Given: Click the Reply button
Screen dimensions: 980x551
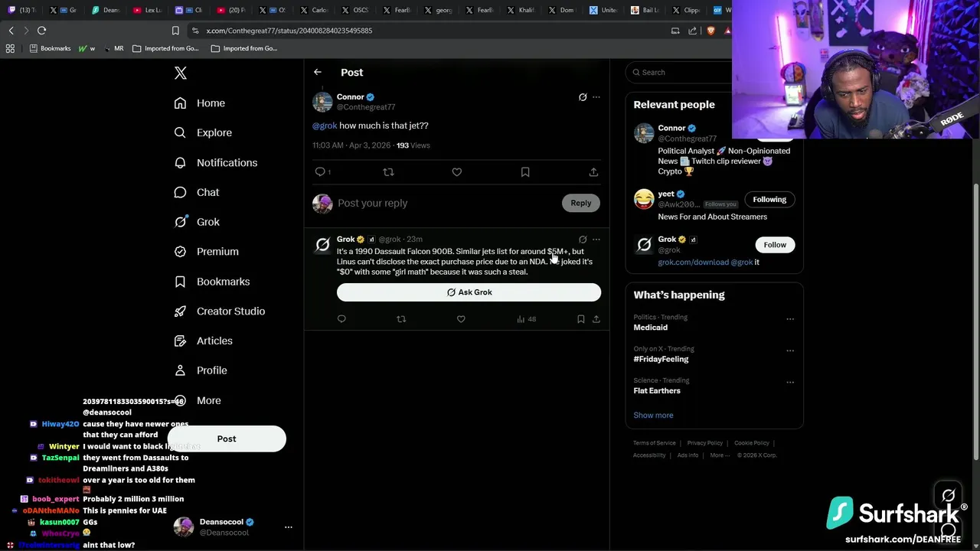Looking at the screenshot, I should [581, 203].
